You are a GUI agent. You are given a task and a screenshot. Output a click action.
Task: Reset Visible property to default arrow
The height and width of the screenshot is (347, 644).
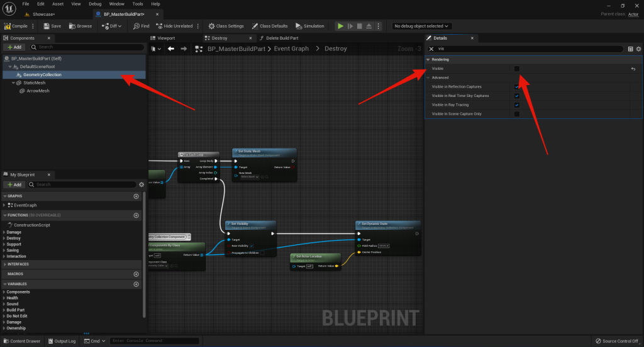point(633,69)
